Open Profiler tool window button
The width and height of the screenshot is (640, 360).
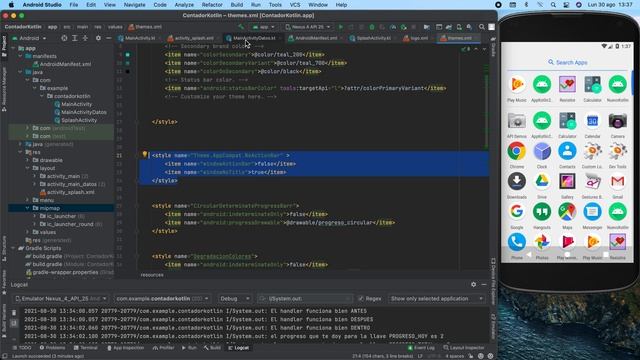tap(163, 348)
